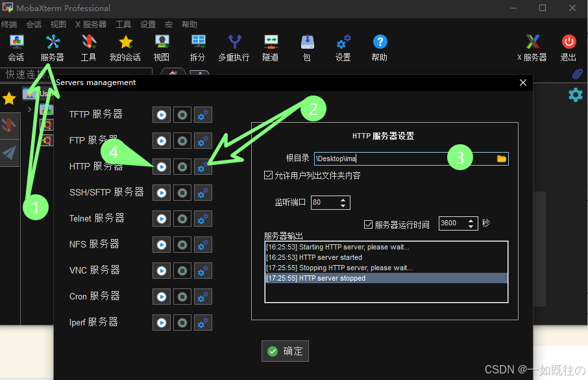Decrease the 监听端口 port value
The image size is (588, 380).
(343, 206)
